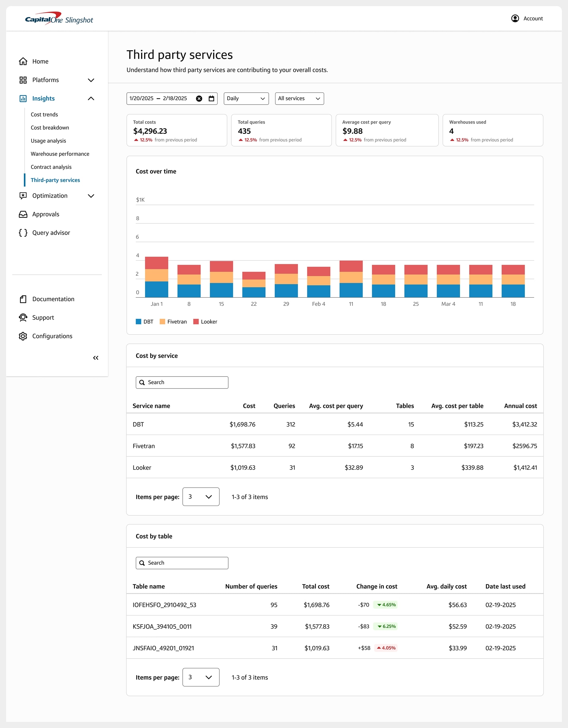The height and width of the screenshot is (728, 568).
Task: Open the Home icon in sidebar
Action: [23, 61]
